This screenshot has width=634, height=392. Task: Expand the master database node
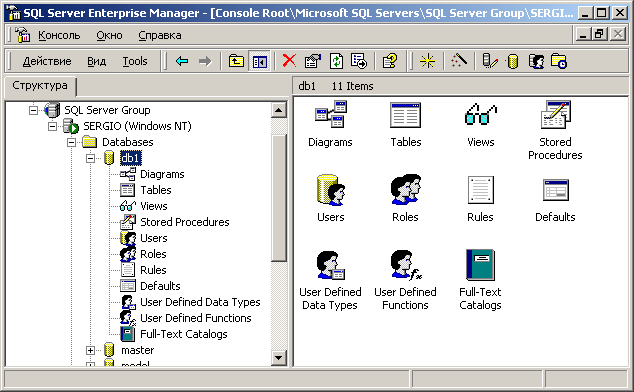click(x=91, y=350)
